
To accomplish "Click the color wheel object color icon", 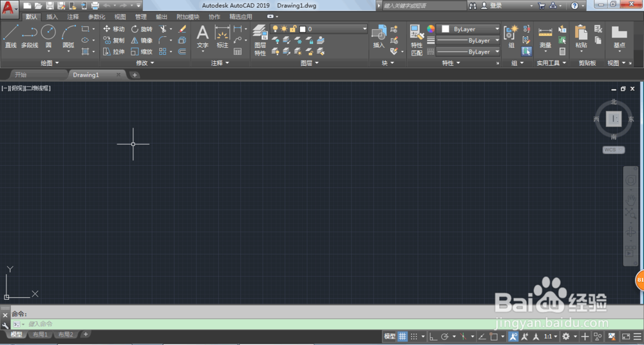I will [x=430, y=29].
